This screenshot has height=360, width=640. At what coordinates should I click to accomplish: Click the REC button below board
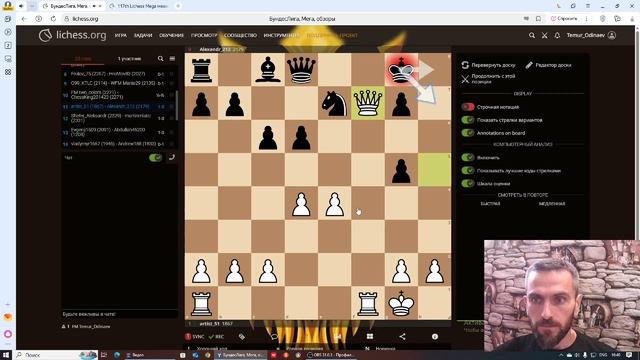pyautogui.click(x=216, y=336)
